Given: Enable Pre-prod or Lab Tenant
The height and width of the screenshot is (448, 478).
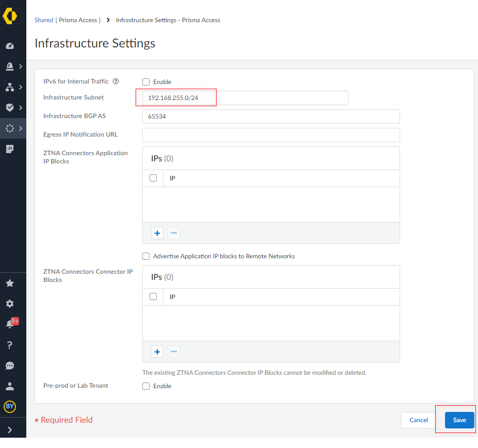Looking at the screenshot, I should [x=146, y=386].
